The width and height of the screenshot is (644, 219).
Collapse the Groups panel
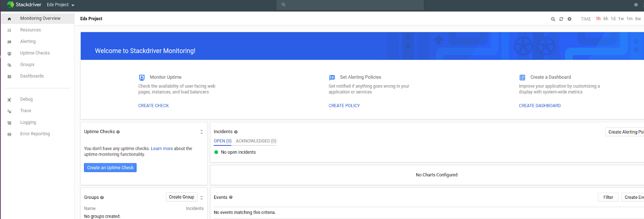click(202, 198)
